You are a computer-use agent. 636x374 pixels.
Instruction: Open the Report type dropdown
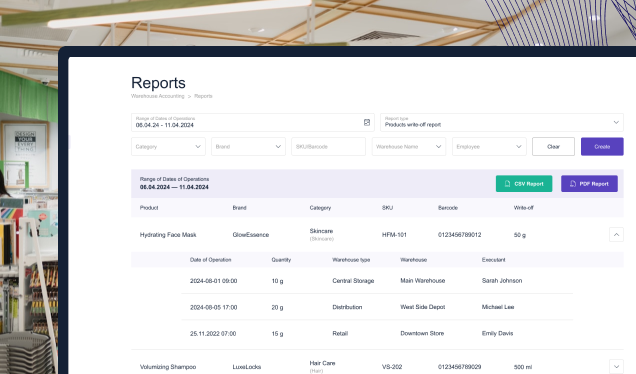point(502,122)
